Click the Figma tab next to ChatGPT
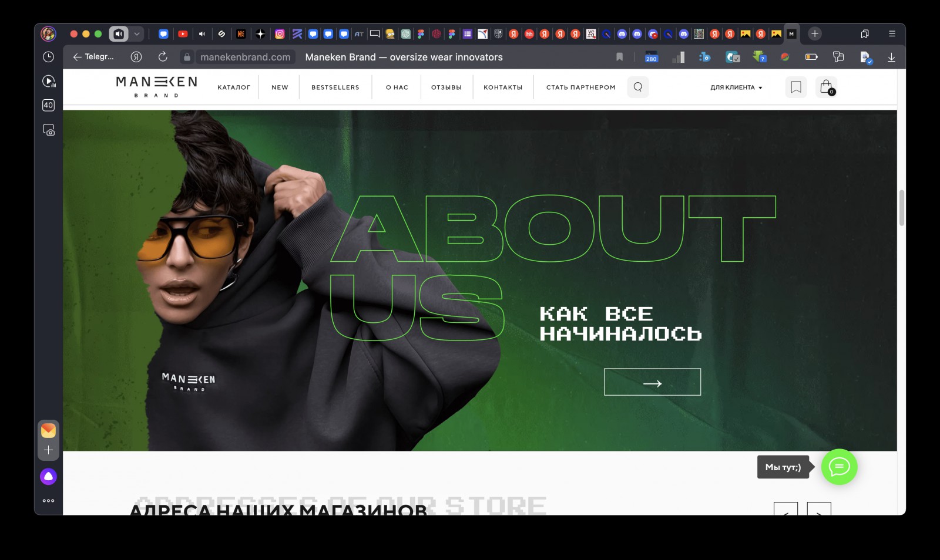The height and width of the screenshot is (560, 940). (x=421, y=34)
